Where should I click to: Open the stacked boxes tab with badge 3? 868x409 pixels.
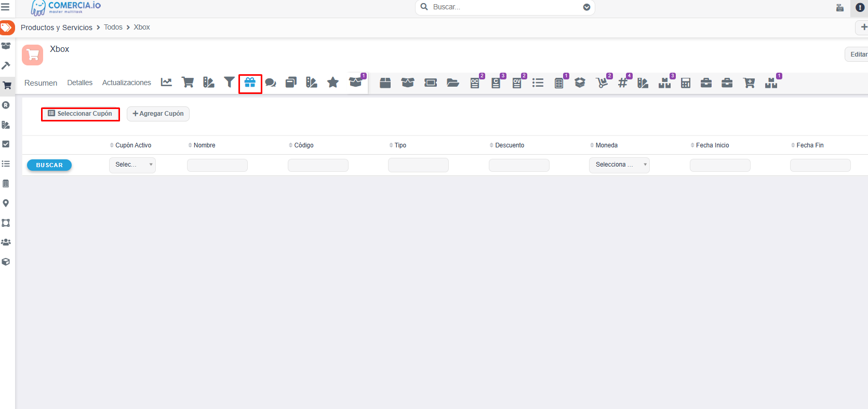665,83
